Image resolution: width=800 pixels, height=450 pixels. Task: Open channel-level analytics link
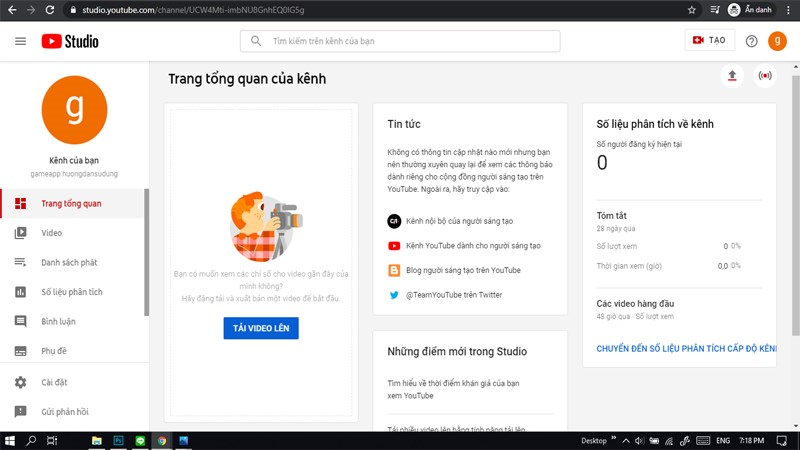pos(686,349)
